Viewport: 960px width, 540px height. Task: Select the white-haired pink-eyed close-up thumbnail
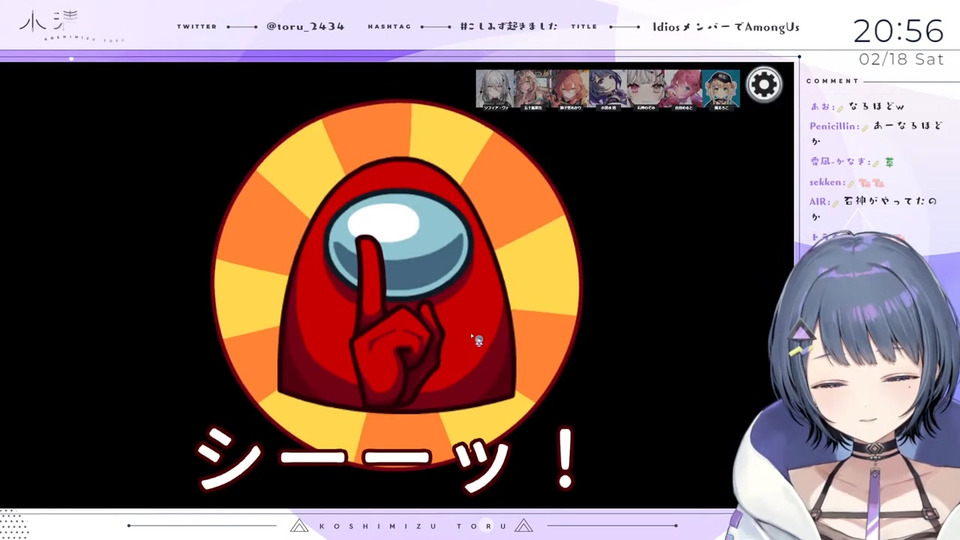point(646,89)
